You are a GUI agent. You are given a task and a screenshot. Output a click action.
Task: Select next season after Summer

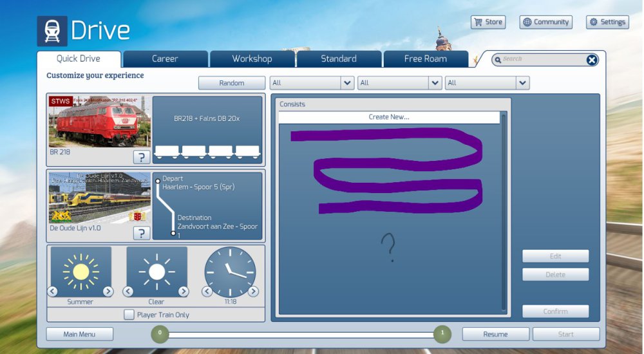[x=108, y=292]
